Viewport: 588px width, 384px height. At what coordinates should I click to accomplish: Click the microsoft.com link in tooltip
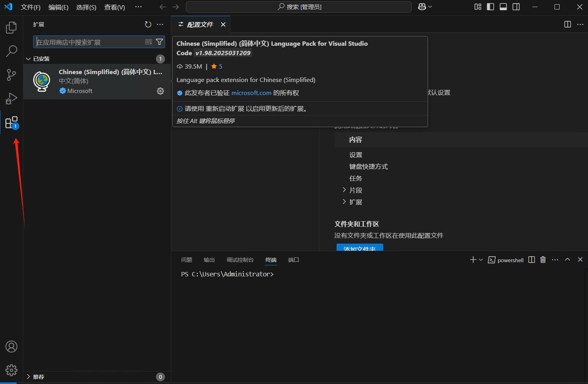[x=251, y=93]
